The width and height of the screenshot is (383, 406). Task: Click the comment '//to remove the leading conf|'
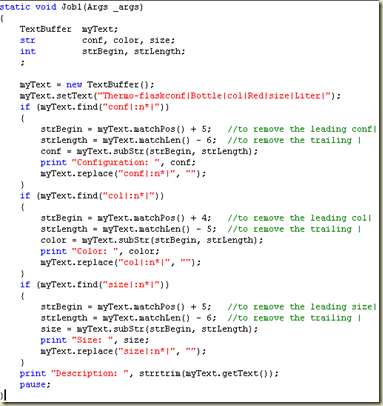(302, 129)
